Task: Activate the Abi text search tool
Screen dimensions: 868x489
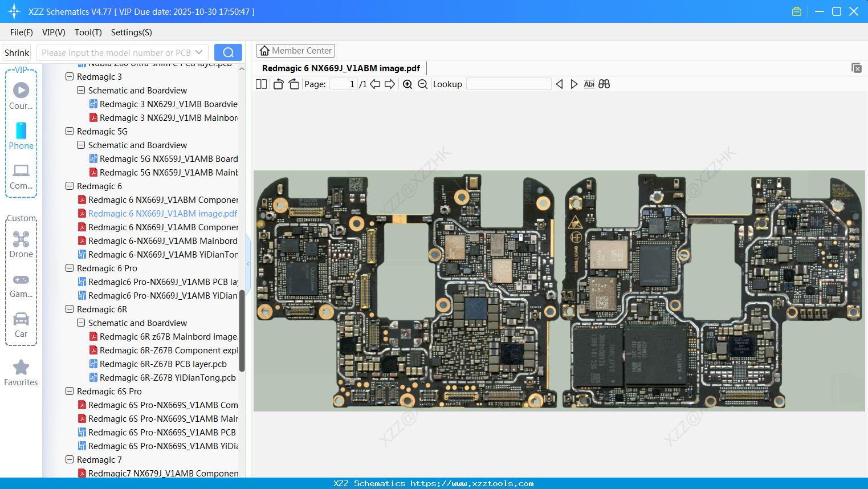Action: (x=589, y=84)
